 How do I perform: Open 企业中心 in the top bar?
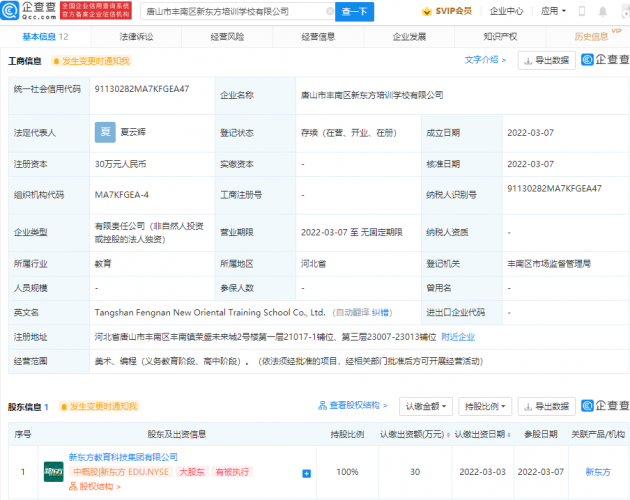click(x=506, y=11)
